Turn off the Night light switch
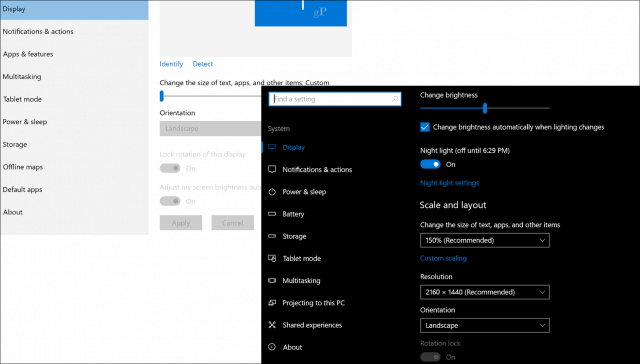 430,164
